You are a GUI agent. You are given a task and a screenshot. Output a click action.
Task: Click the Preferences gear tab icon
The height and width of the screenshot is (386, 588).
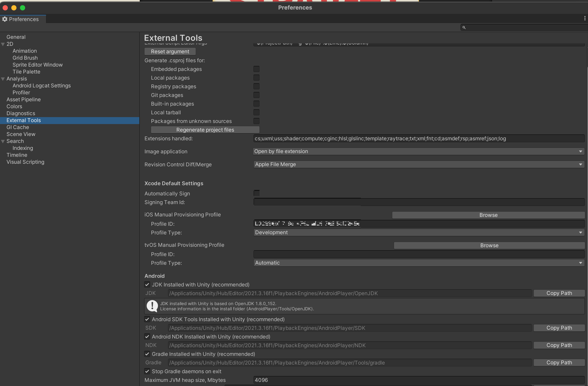(x=5, y=19)
